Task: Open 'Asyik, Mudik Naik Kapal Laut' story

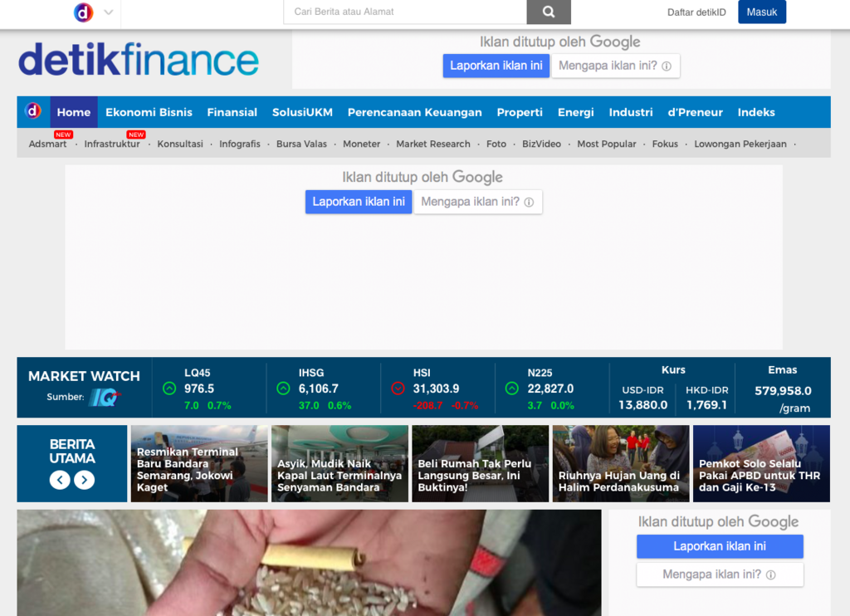Action: [340, 463]
